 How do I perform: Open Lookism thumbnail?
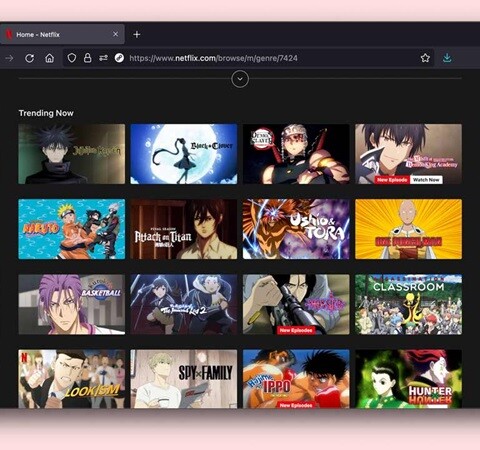tap(72, 379)
